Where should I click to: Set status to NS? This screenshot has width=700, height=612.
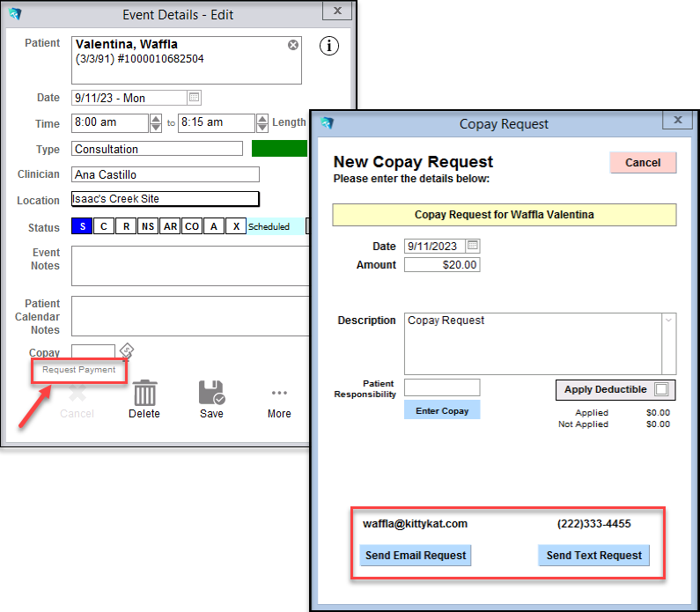[x=148, y=226]
